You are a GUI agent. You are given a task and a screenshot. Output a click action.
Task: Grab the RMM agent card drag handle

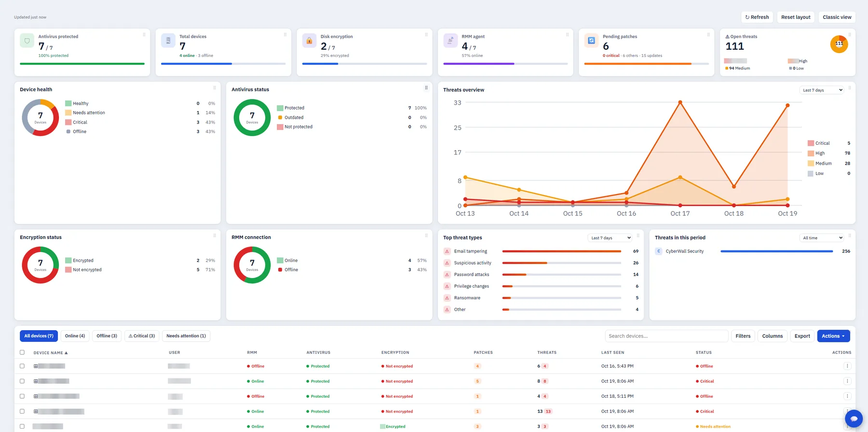pyautogui.click(x=567, y=35)
